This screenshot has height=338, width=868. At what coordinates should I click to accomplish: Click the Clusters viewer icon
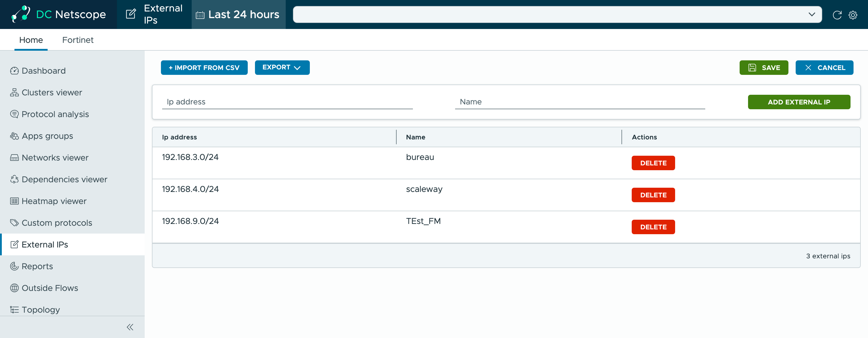(14, 92)
